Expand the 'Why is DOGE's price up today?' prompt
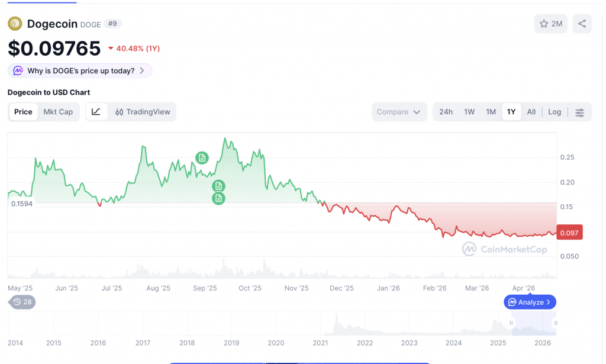Image resolution: width=606 pixels, height=364 pixels. [80, 70]
